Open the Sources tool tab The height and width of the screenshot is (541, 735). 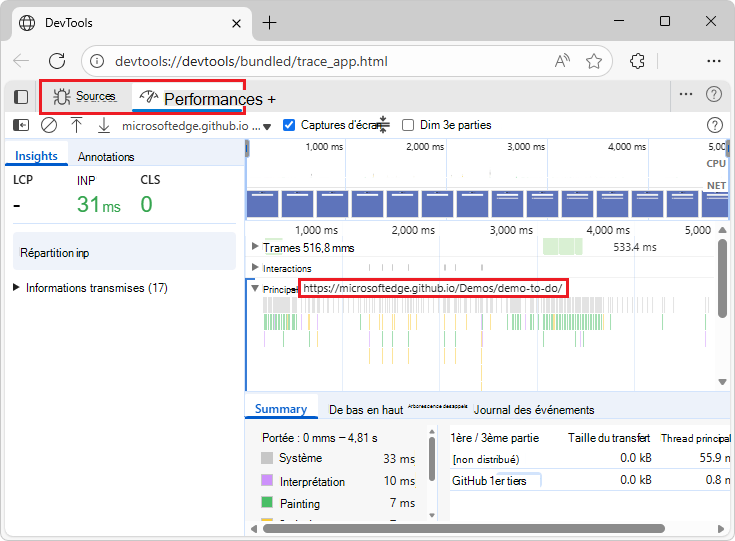tap(85, 97)
